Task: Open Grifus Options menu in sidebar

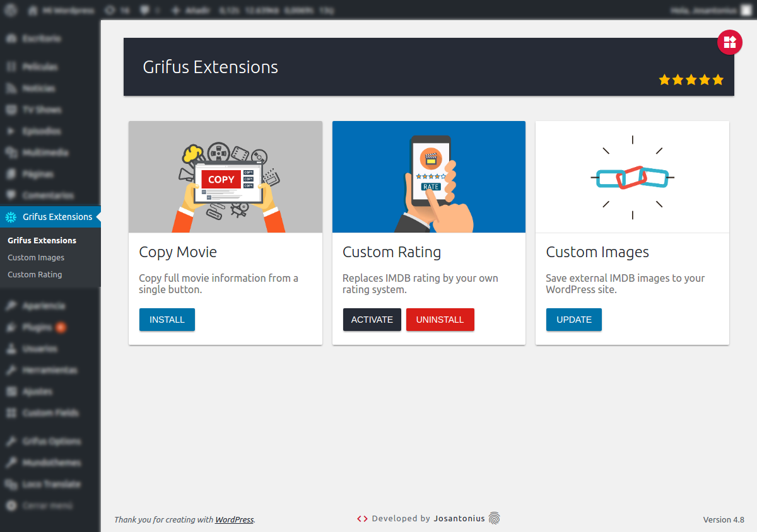Action: click(50, 441)
